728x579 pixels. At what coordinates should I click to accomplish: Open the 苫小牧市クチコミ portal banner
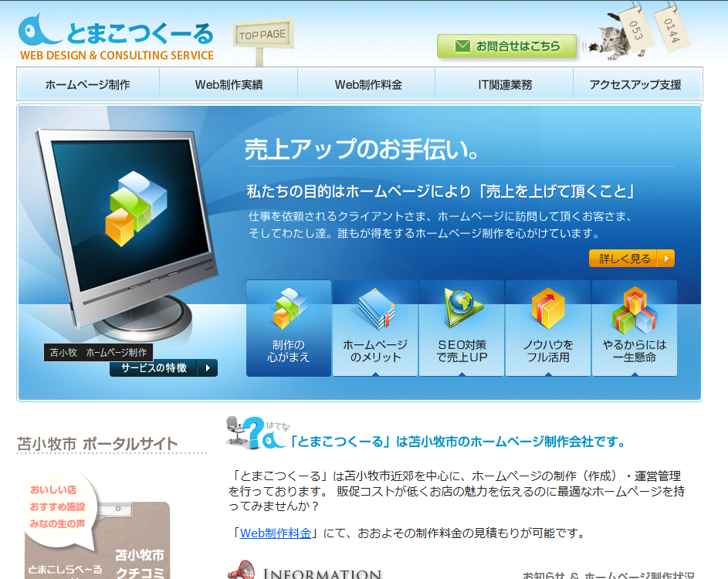point(97,533)
